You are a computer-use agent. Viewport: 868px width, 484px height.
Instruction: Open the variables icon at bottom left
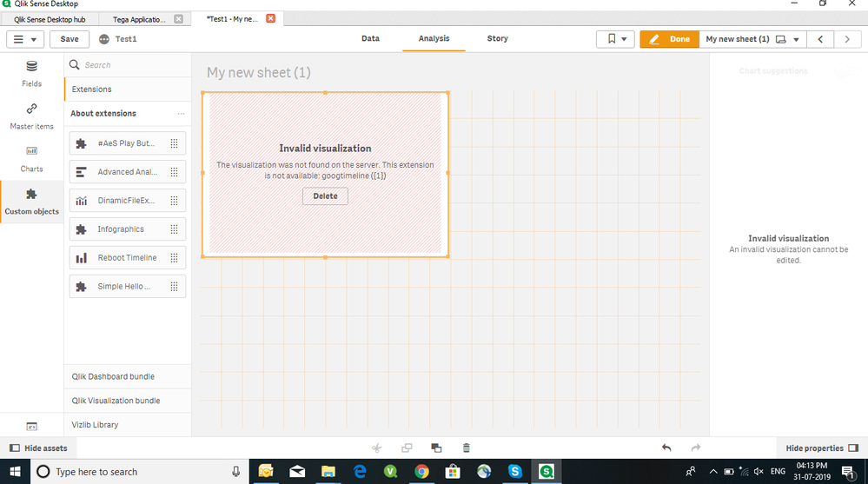(31, 427)
